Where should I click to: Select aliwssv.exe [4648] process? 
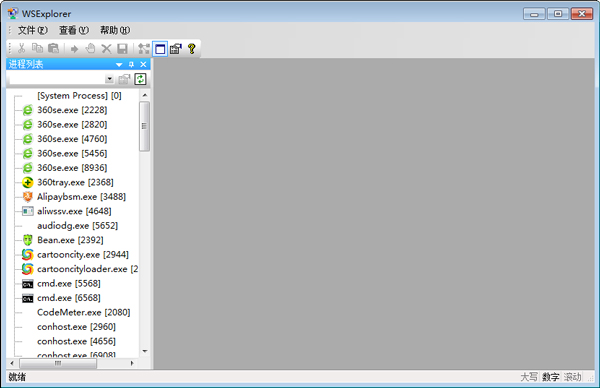[74, 211]
